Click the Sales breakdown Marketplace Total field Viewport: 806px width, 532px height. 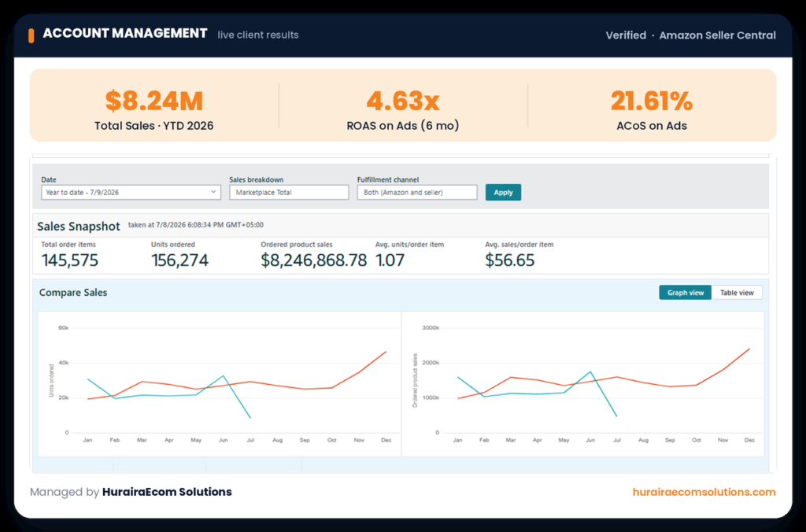click(289, 192)
